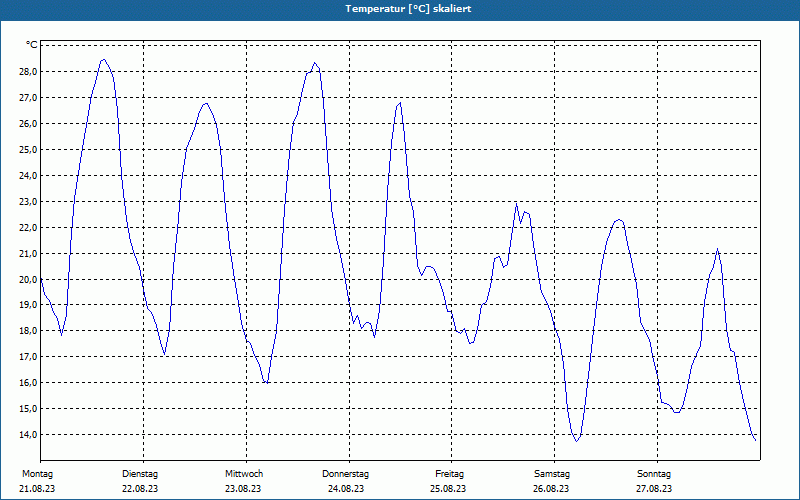Click the 'Mittwoch' day label

(x=244, y=474)
